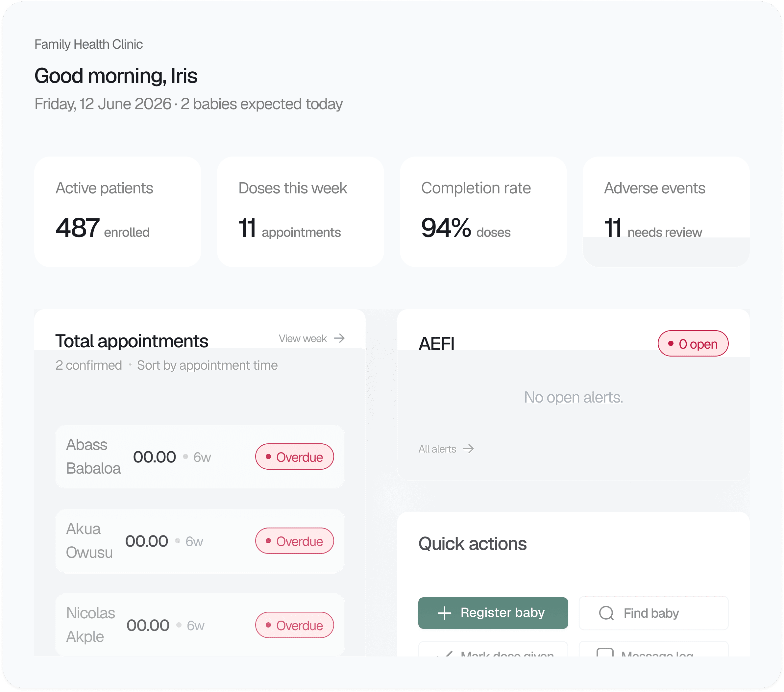
Task: Click the 11 appointments value
Action: click(x=290, y=228)
